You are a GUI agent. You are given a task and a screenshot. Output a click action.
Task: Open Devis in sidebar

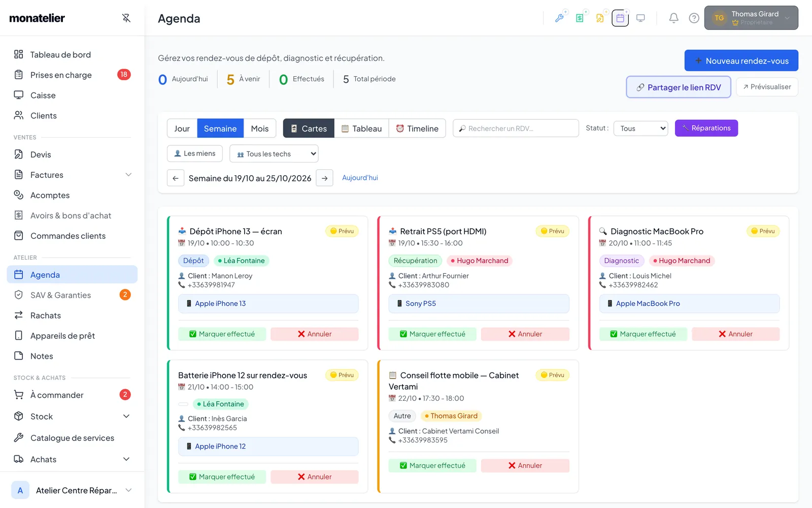click(72, 154)
